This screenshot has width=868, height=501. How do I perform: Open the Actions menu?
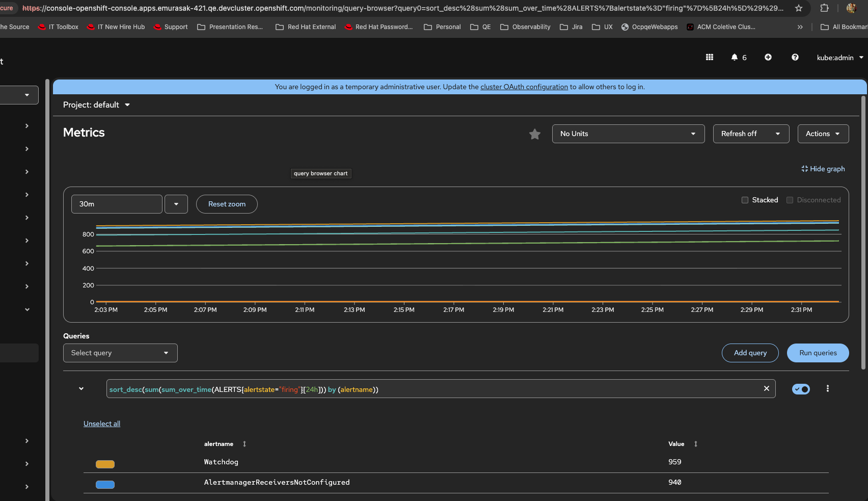point(823,134)
